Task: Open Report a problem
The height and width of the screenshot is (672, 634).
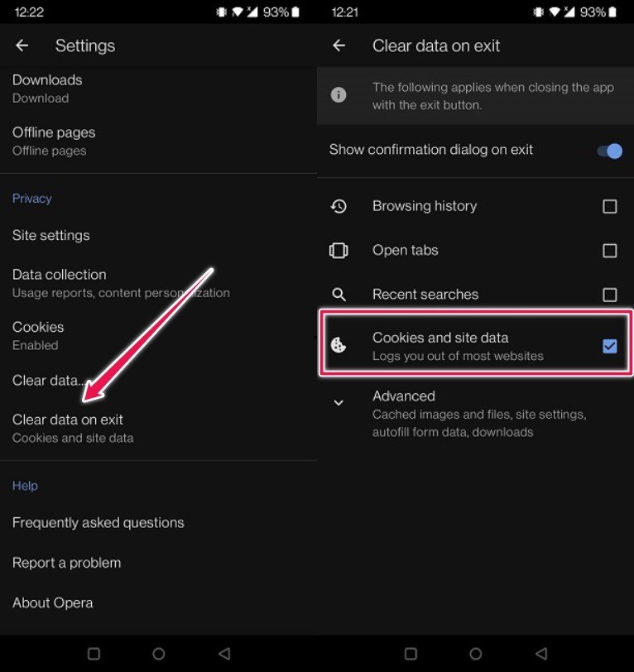Action: [x=159, y=563]
